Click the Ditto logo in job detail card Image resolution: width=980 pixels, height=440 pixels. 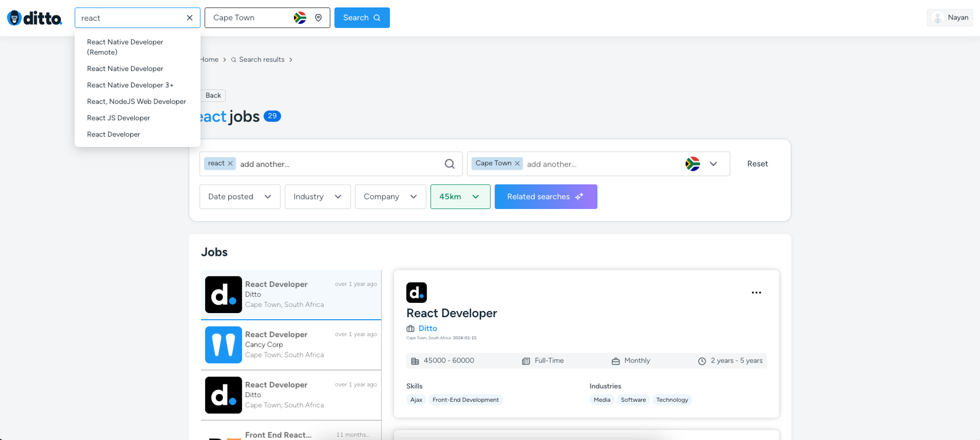(416, 293)
